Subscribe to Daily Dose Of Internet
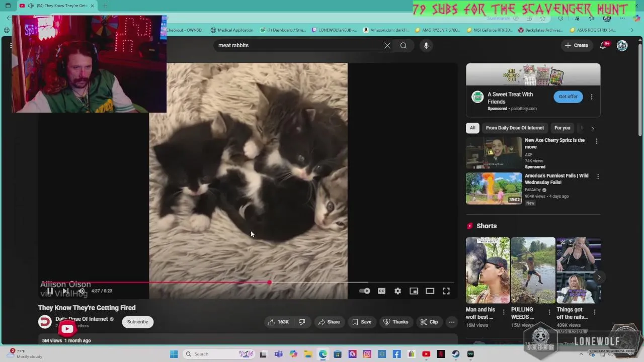 click(137, 322)
